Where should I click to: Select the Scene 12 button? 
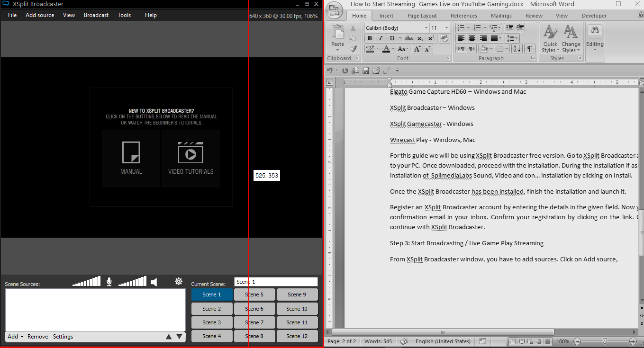[x=297, y=336]
